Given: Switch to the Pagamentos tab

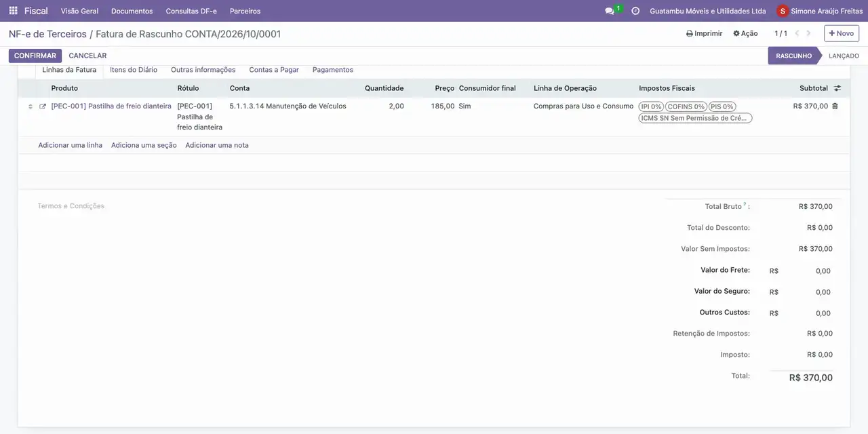Looking at the screenshot, I should [333, 70].
